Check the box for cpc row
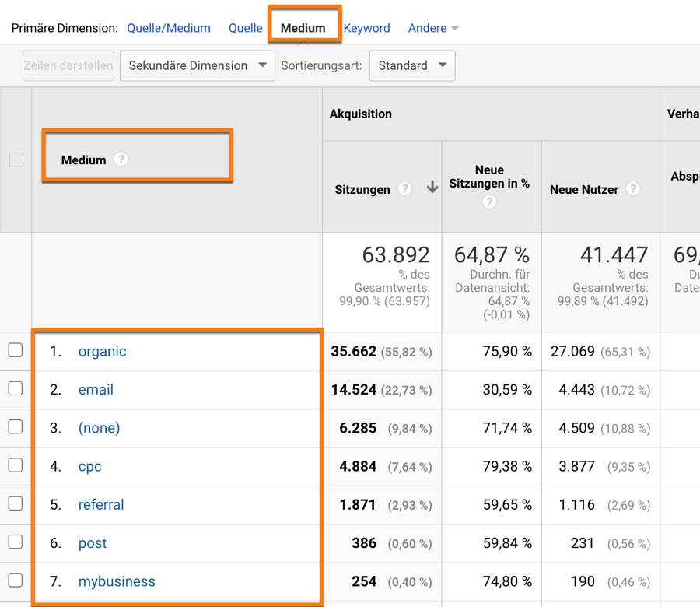700x607 pixels. (16, 465)
